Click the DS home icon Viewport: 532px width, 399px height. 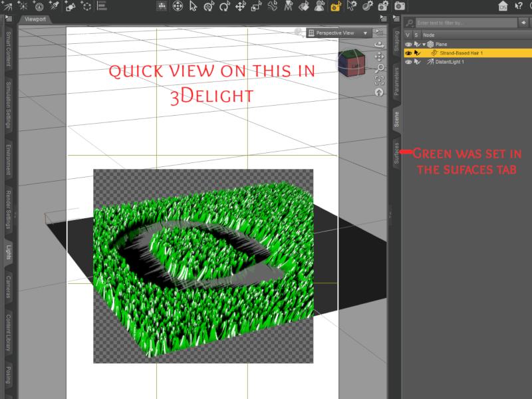pyautogui.click(x=503, y=6)
